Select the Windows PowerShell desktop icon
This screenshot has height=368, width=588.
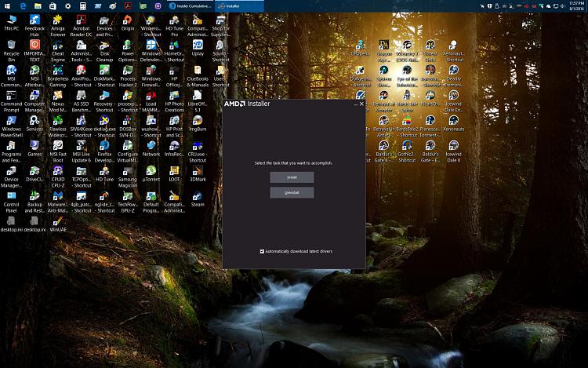tap(12, 126)
